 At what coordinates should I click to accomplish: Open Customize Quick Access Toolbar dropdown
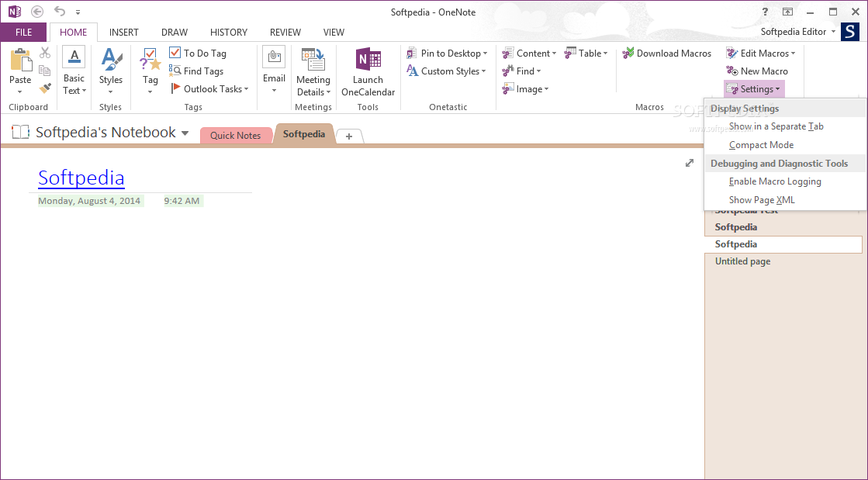click(78, 12)
